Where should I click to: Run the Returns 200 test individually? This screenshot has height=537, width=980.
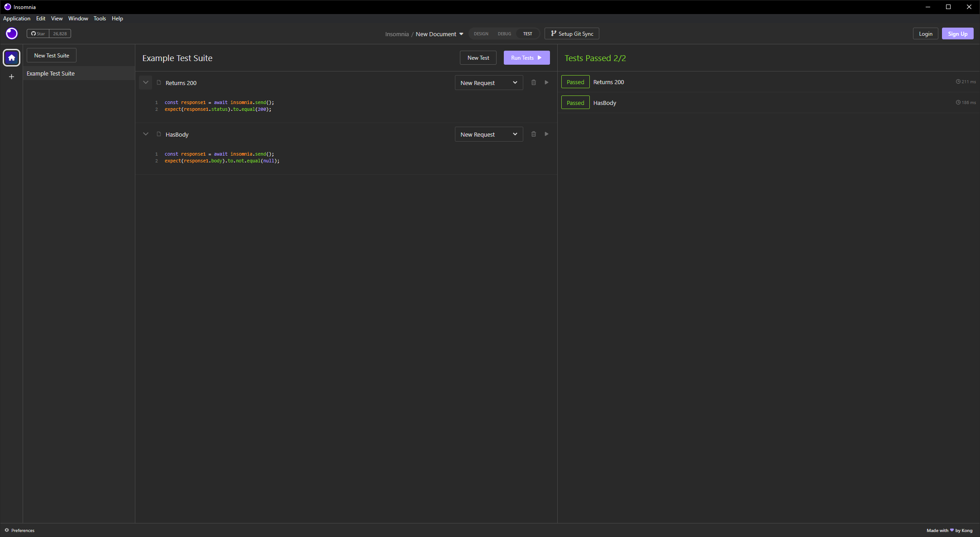(546, 83)
